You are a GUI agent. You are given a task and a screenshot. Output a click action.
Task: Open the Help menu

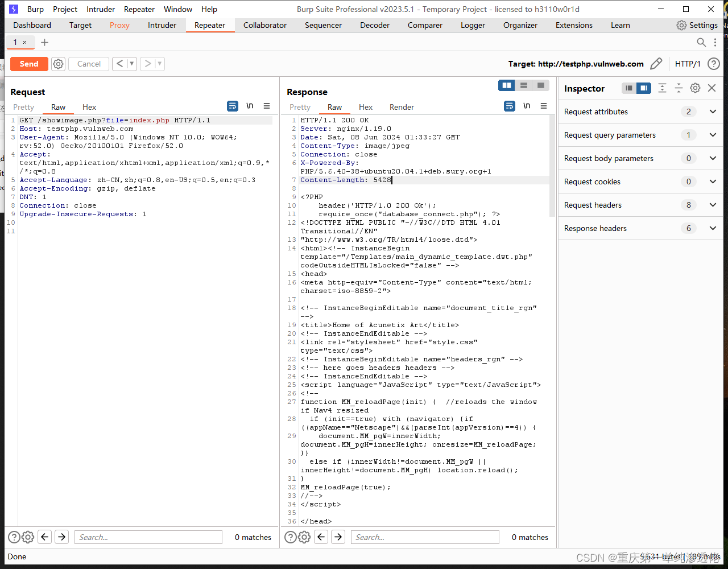coord(209,9)
